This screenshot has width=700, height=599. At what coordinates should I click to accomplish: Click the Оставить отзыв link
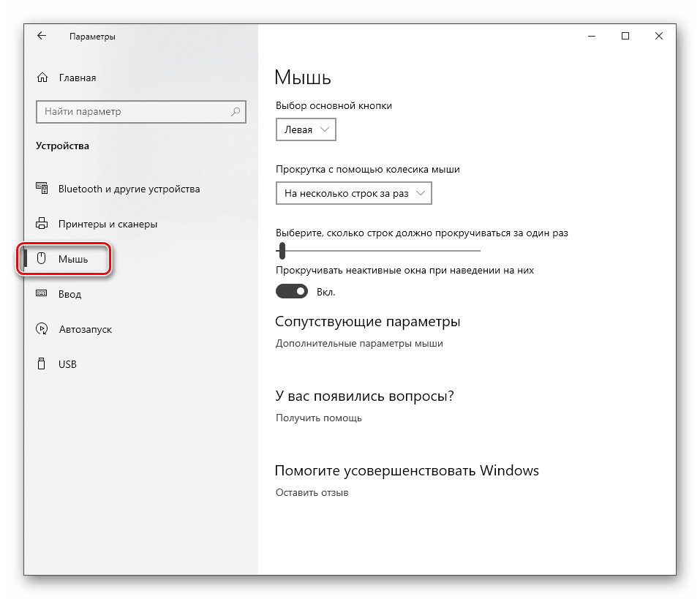coord(312,492)
